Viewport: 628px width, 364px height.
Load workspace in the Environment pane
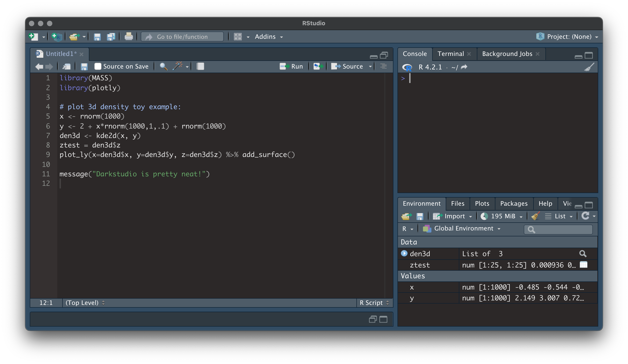[x=406, y=216]
